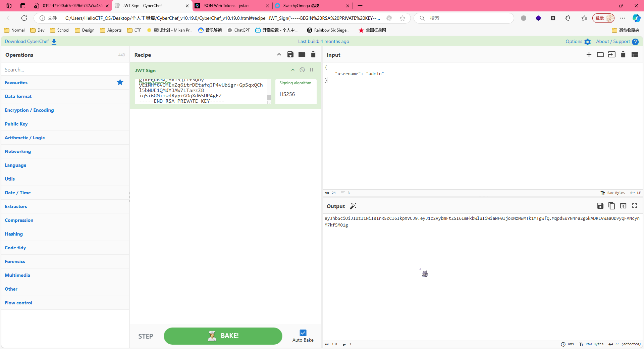Expand the Hashing operations category
This screenshot has height=349, width=644.
pyautogui.click(x=14, y=234)
